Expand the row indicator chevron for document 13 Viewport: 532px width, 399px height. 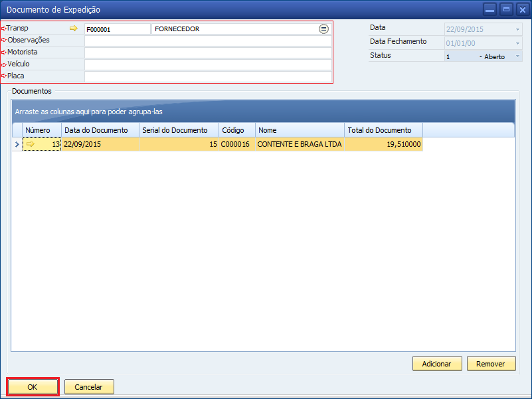pos(17,144)
